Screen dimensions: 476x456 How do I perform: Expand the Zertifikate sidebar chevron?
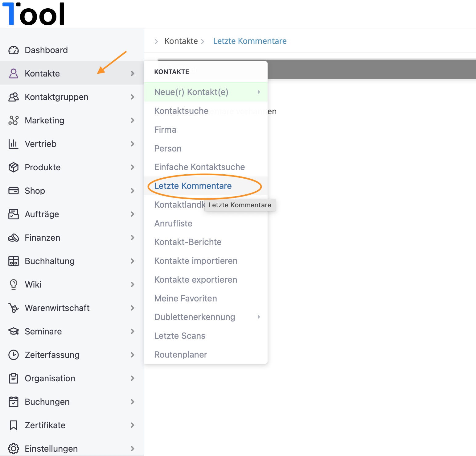(x=133, y=425)
